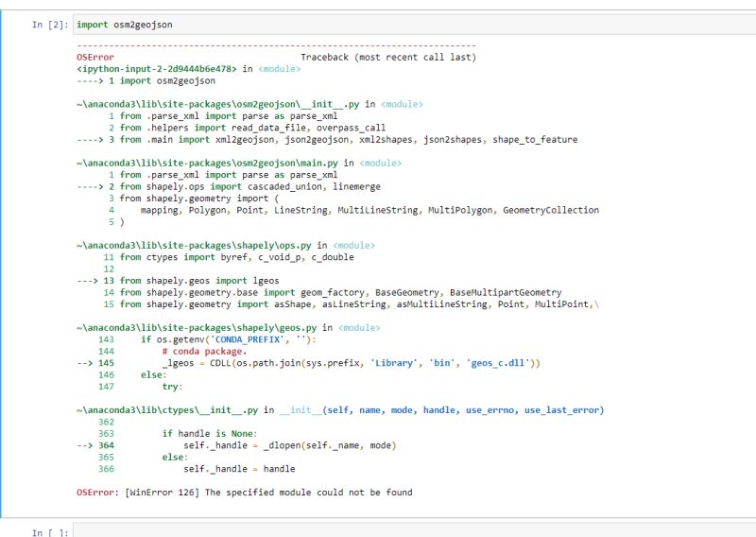Click the WinError 126 message line
This screenshot has height=537, width=756.
[245, 493]
